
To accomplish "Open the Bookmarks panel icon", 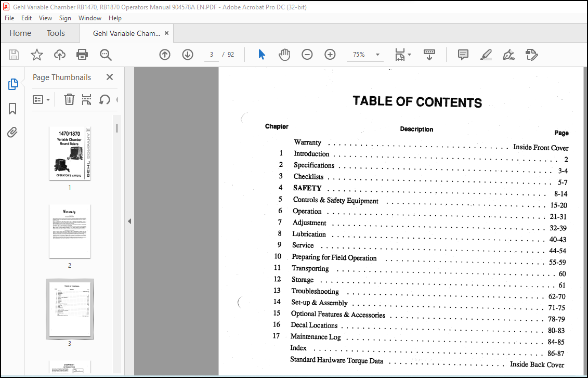I will (x=12, y=109).
